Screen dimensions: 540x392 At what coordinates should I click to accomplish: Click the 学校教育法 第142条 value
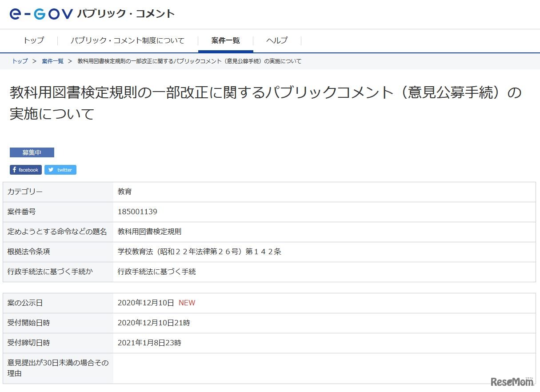coord(200,252)
